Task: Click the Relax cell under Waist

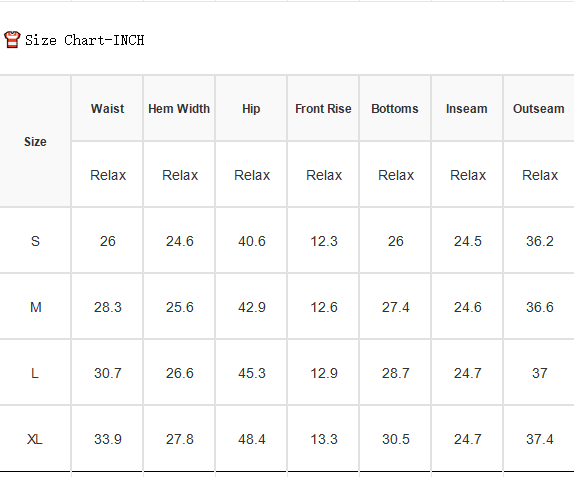Action: (x=108, y=175)
